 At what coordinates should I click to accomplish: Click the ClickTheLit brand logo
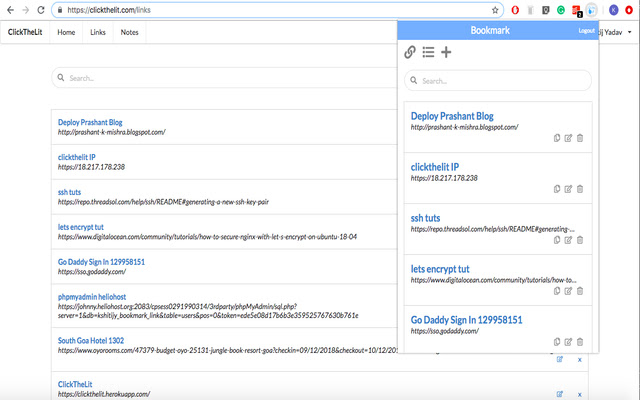point(25,32)
